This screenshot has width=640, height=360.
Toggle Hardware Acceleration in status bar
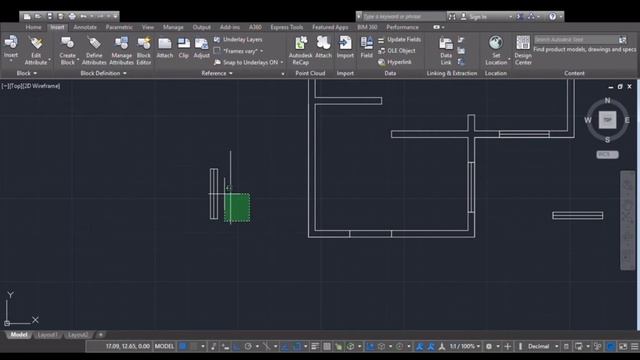[611, 347]
